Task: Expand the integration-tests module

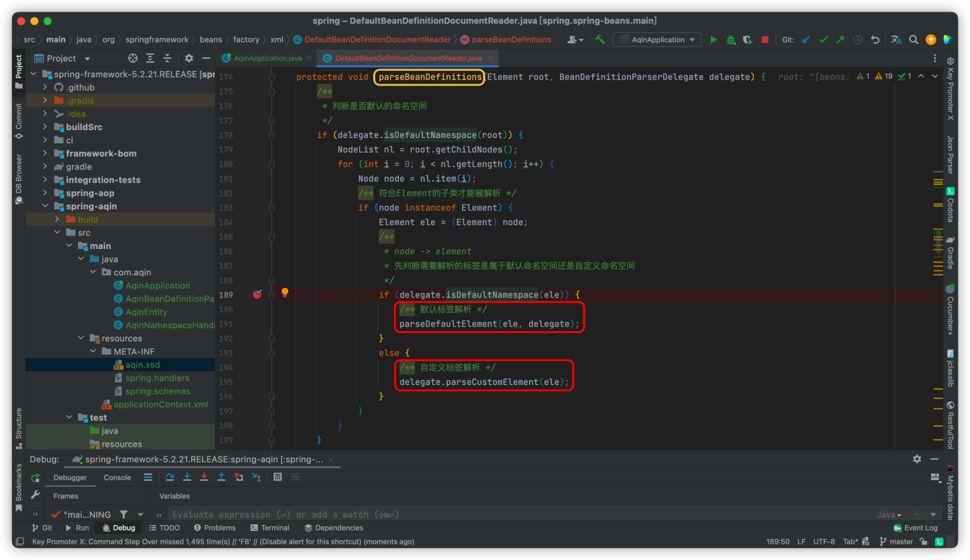Action: click(45, 180)
